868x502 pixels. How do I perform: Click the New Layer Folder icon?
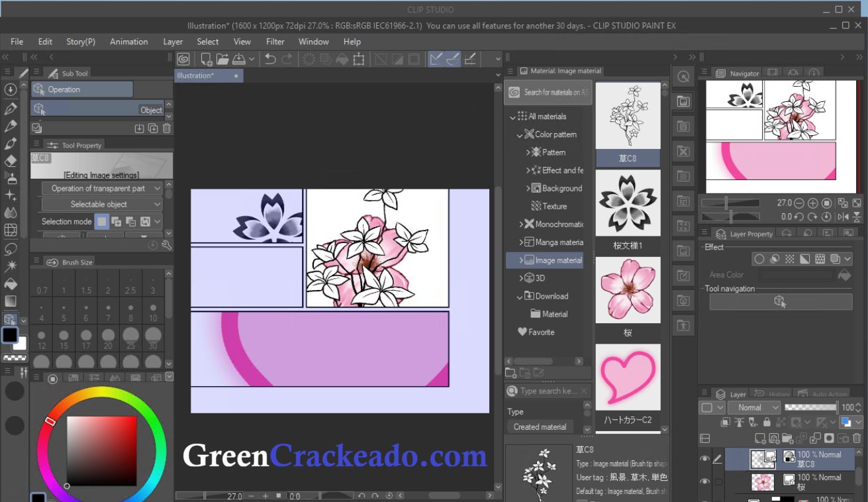[788, 438]
